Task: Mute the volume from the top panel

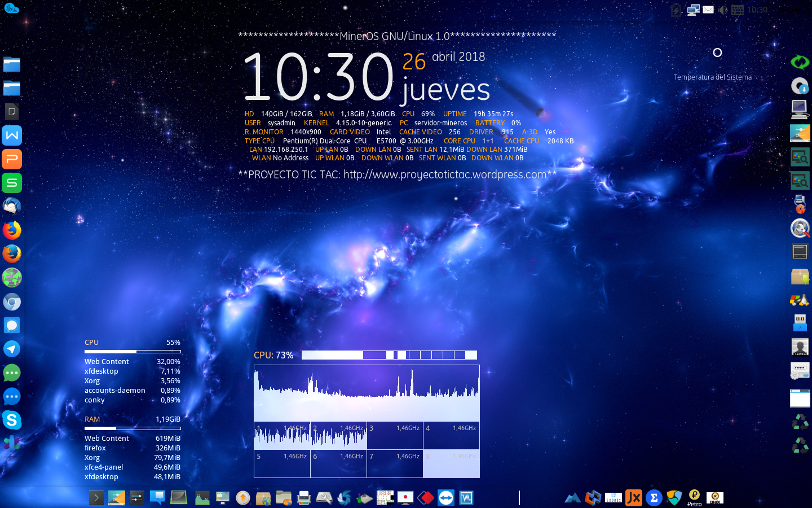Action: coord(722,10)
